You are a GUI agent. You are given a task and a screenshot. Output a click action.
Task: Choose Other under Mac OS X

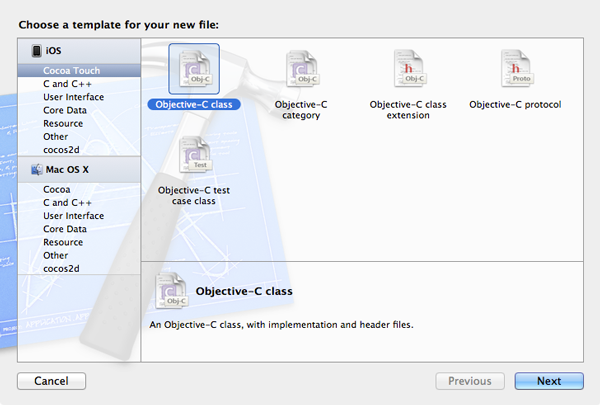click(79, 255)
